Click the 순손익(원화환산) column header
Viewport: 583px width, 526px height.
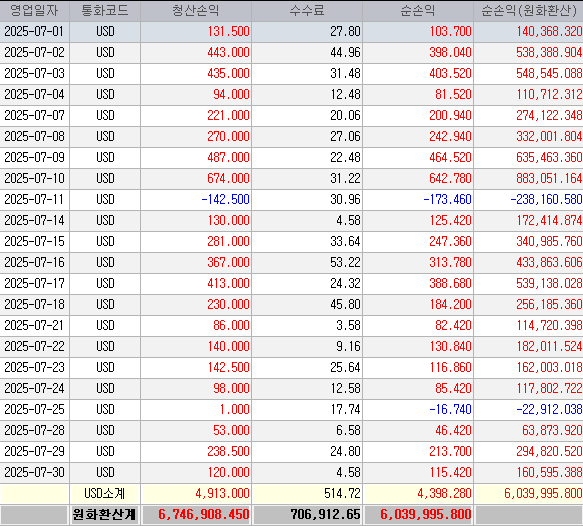click(528, 11)
